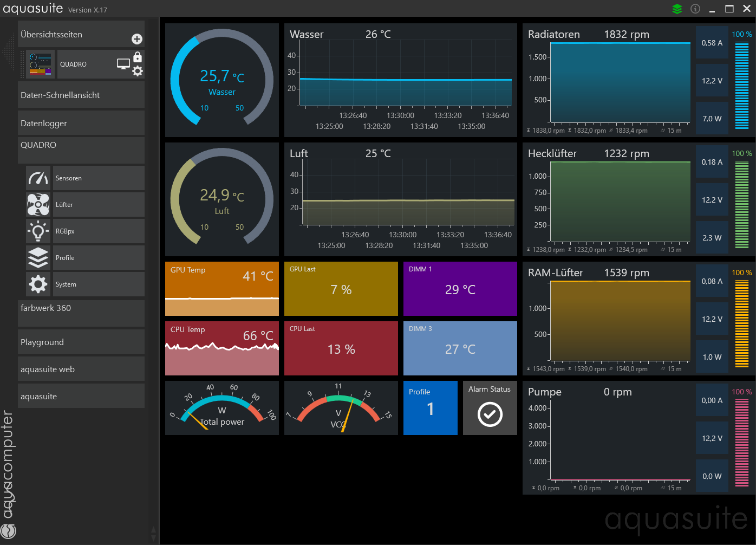Add a new overview page with plus icon

(137, 39)
